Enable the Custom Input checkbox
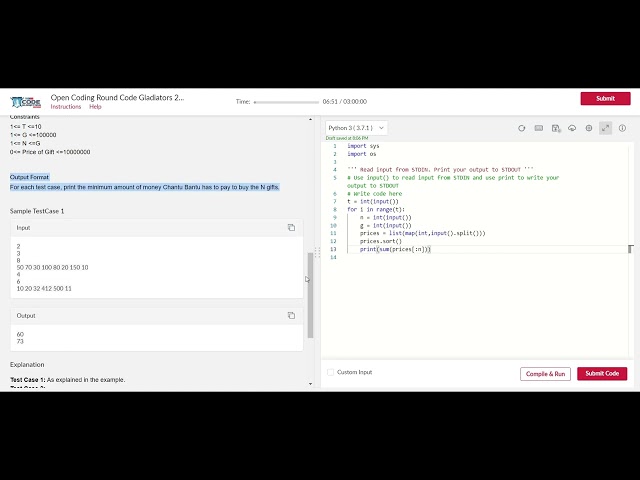Viewport: 640px width, 480px height. point(331,372)
